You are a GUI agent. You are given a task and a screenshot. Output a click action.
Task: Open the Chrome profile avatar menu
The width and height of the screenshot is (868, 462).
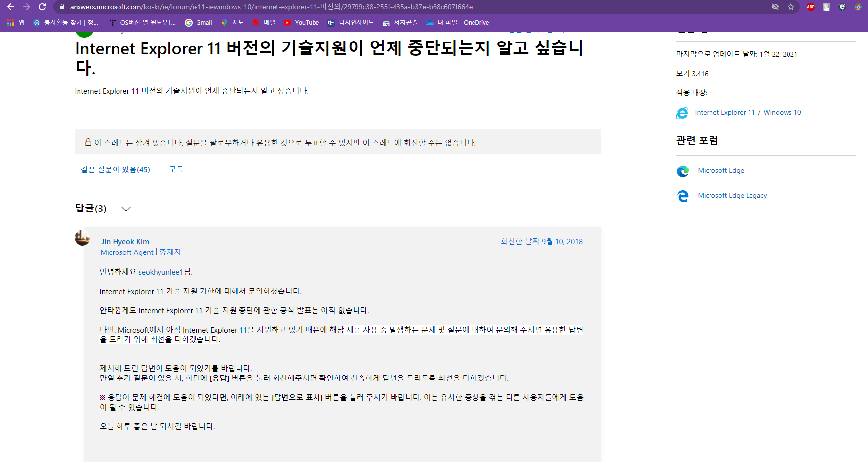pyautogui.click(x=858, y=7)
